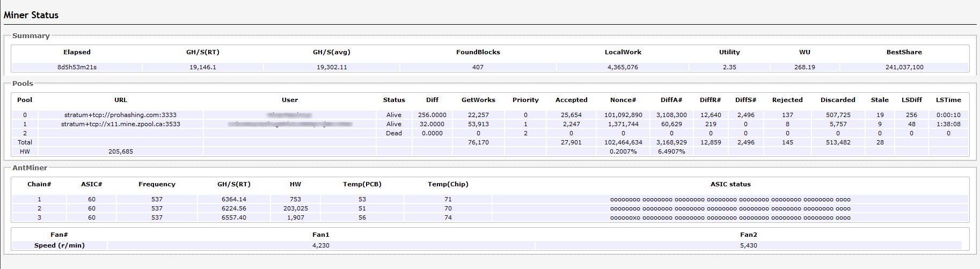
Task: Select total DiffR# 12,859
Action: [x=711, y=142]
